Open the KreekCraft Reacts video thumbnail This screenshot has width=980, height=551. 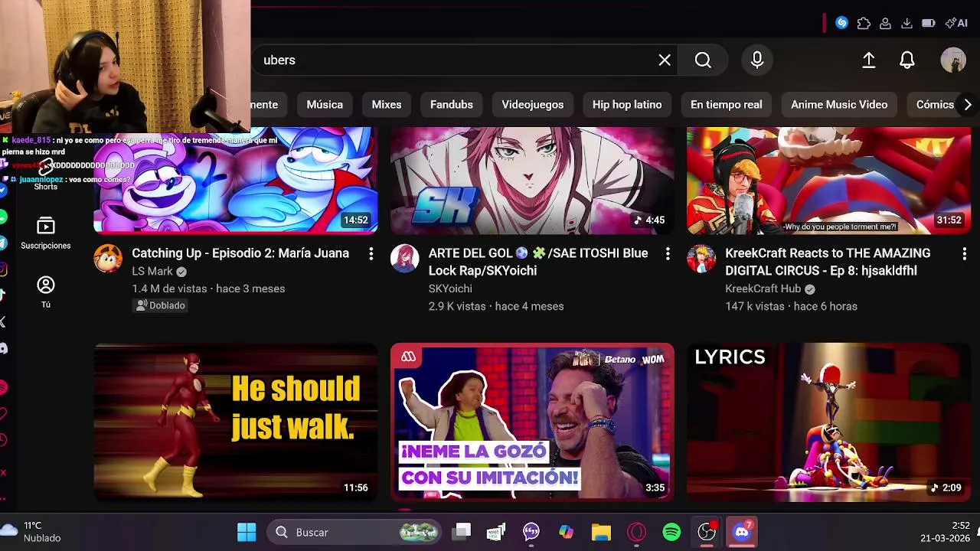[828, 180]
